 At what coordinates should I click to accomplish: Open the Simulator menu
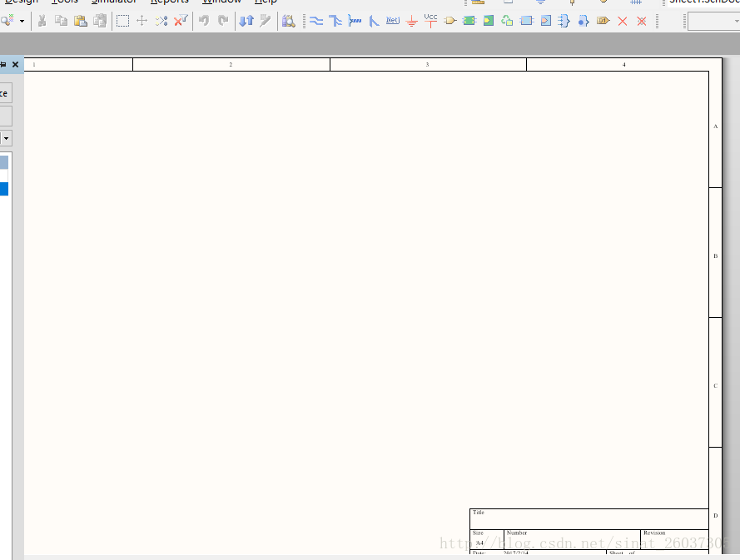pos(114,2)
